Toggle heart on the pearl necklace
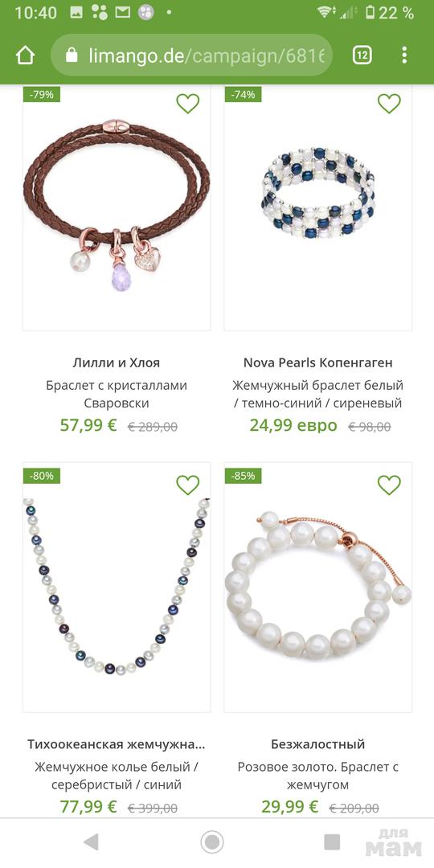 tap(187, 485)
